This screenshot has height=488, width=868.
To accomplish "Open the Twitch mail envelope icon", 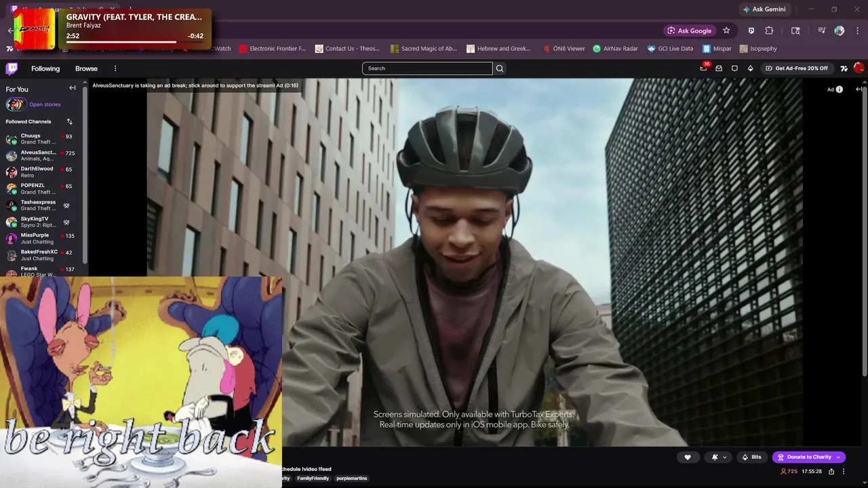I will click(x=719, y=68).
